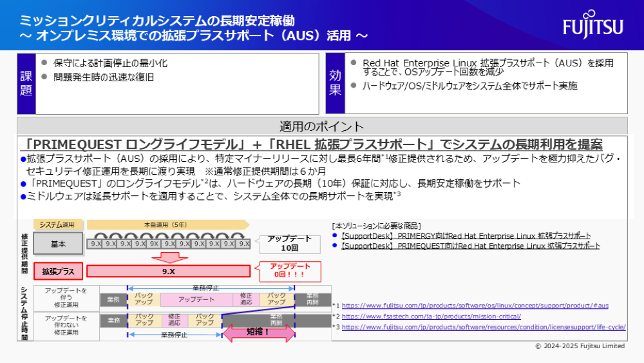
Task: Click the pink アップデート block in the timeline
Action: point(196,300)
